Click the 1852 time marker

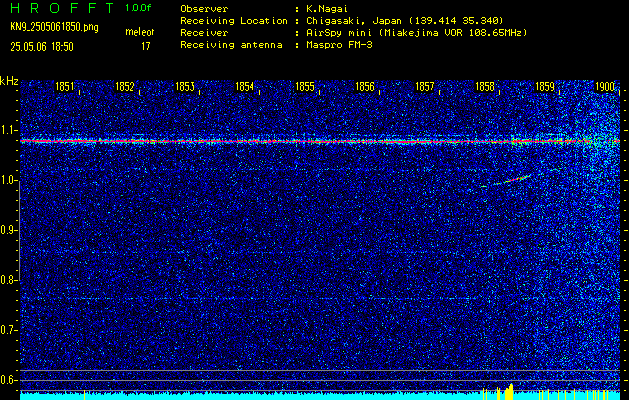click(x=125, y=87)
